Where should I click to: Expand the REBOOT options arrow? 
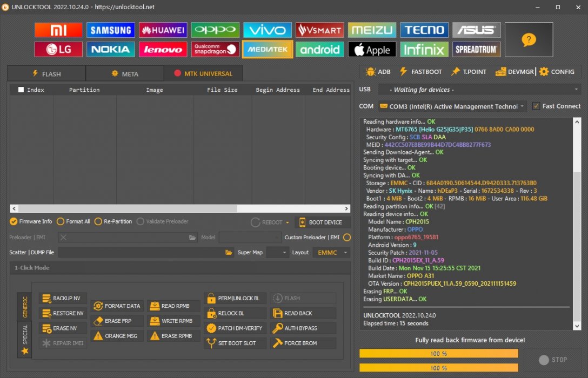(x=288, y=222)
